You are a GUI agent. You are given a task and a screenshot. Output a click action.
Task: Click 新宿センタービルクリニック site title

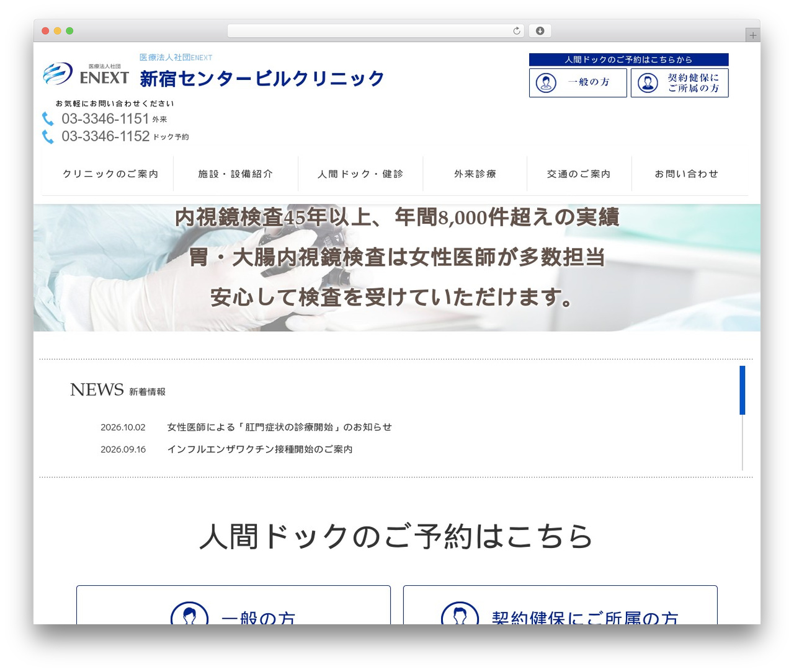pos(262,79)
